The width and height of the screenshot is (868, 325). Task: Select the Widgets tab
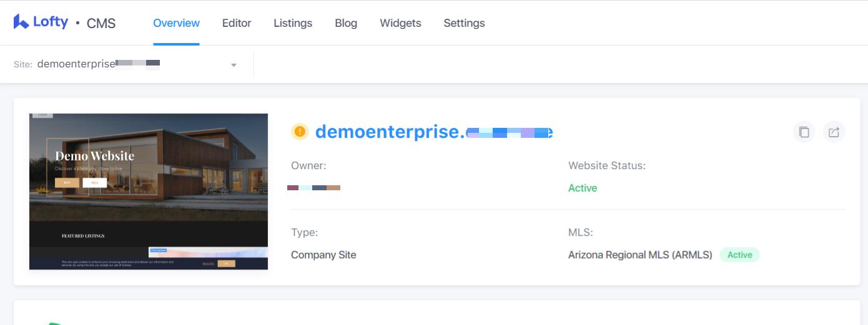(x=400, y=23)
